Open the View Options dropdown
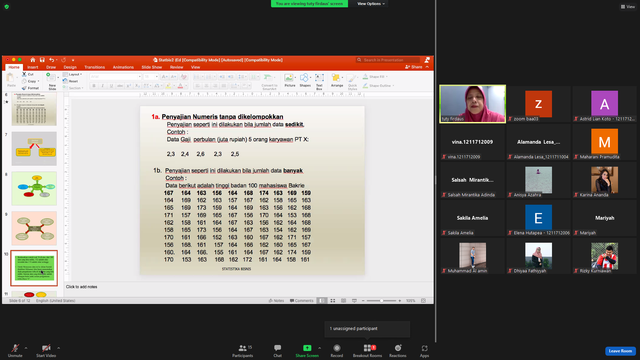640x360 pixels. (371, 4)
